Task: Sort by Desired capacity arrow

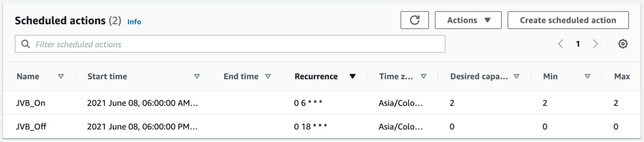Action: tap(516, 76)
